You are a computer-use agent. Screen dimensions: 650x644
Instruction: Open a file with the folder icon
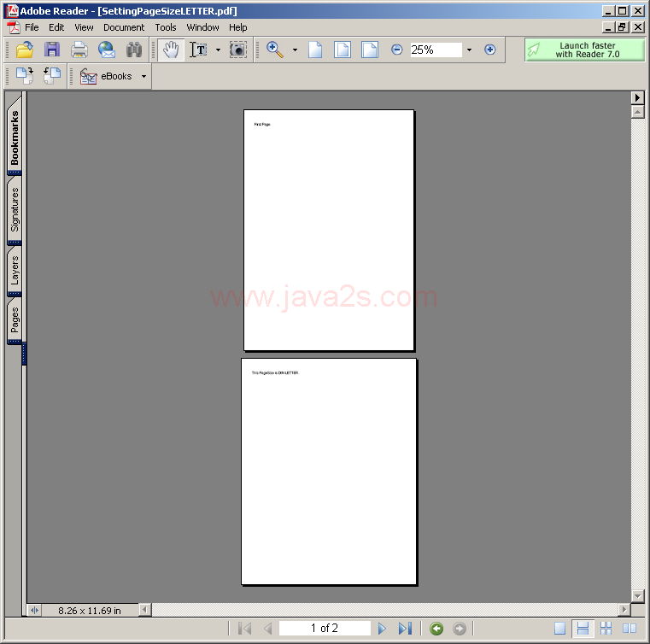pyautogui.click(x=25, y=50)
